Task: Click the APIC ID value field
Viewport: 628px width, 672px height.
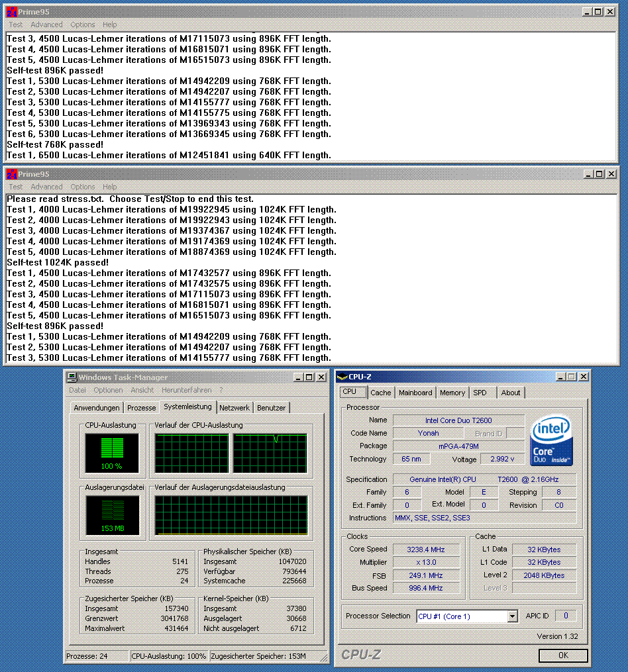Action: (x=565, y=616)
